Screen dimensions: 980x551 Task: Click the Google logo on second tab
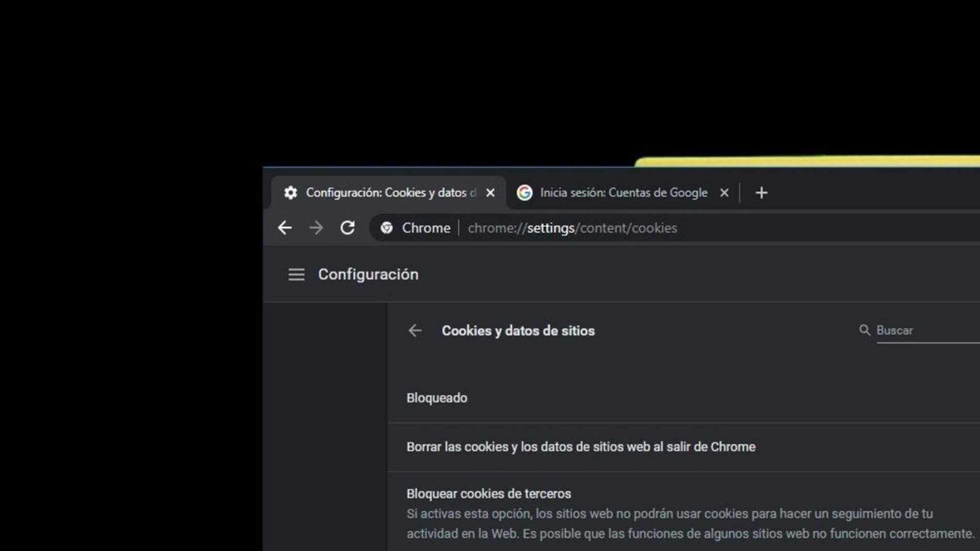tap(525, 193)
